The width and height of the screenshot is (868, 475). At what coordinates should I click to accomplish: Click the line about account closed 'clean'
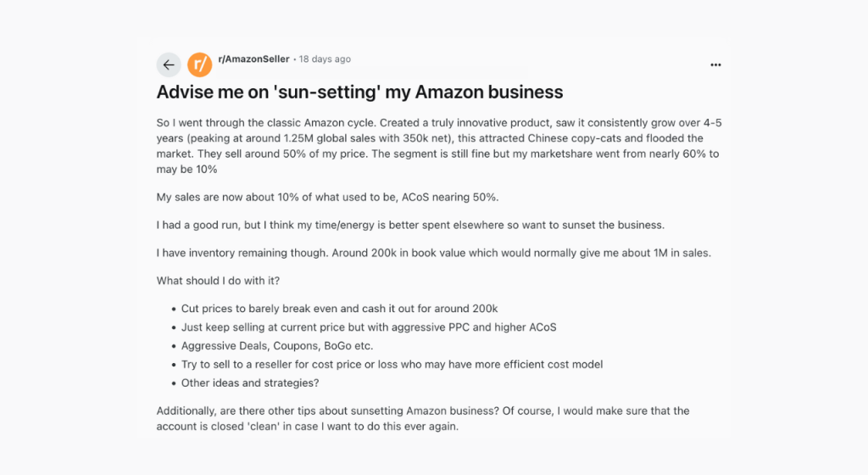pos(307,427)
